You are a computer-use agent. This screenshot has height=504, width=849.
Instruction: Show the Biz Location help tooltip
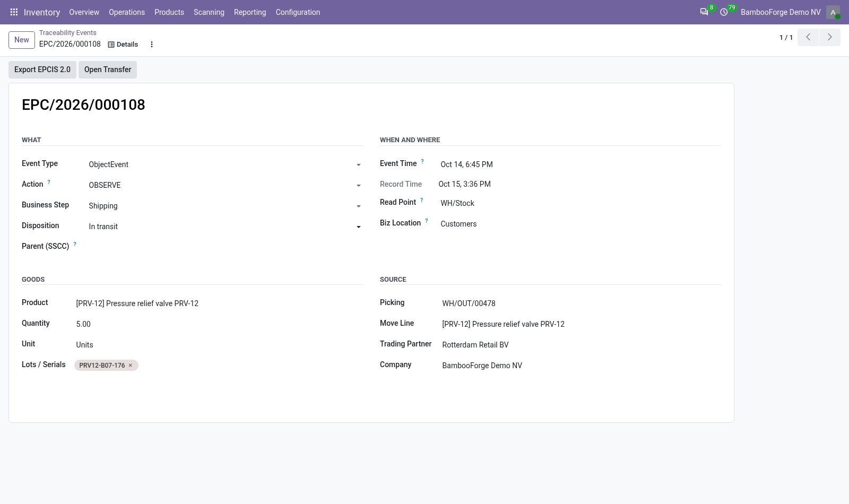[x=426, y=221]
